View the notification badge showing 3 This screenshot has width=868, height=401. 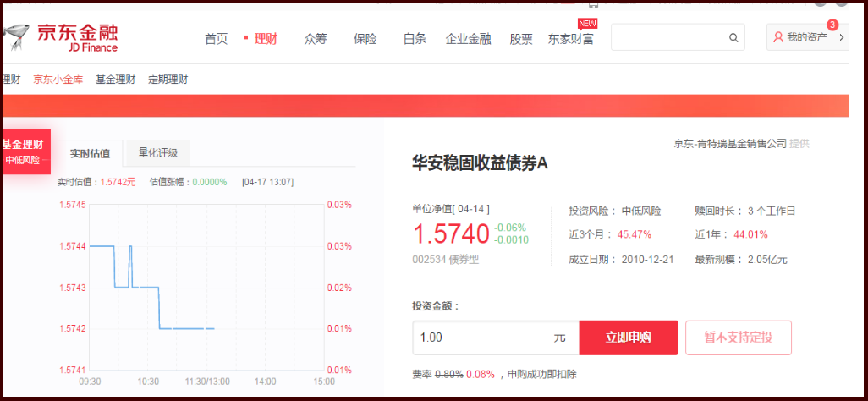click(x=832, y=25)
